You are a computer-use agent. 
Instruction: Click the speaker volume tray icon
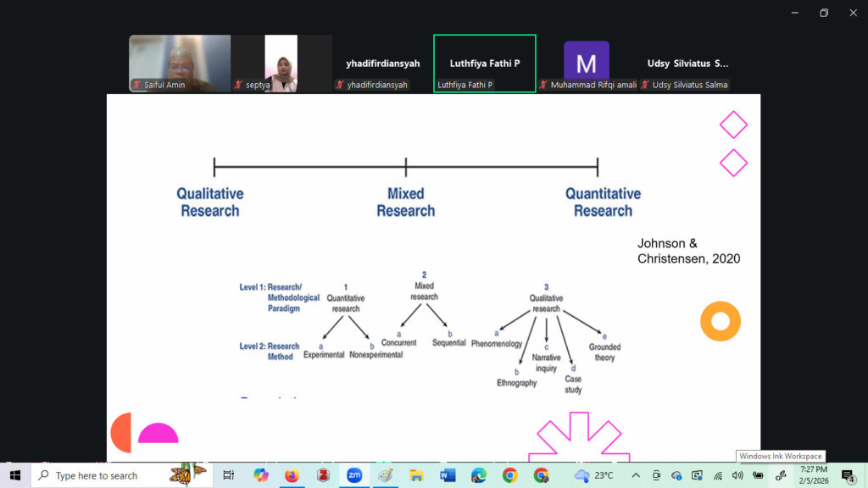coord(737,475)
